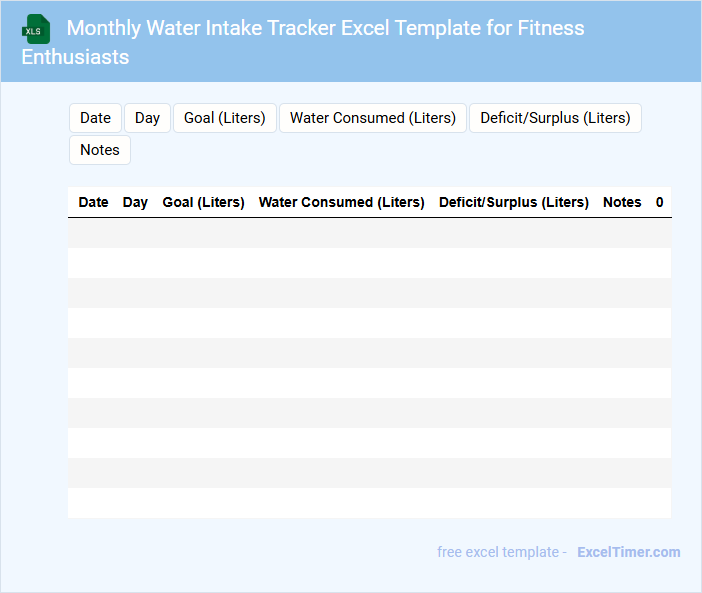Click the Water Consumed (Liters) tag

(x=372, y=118)
